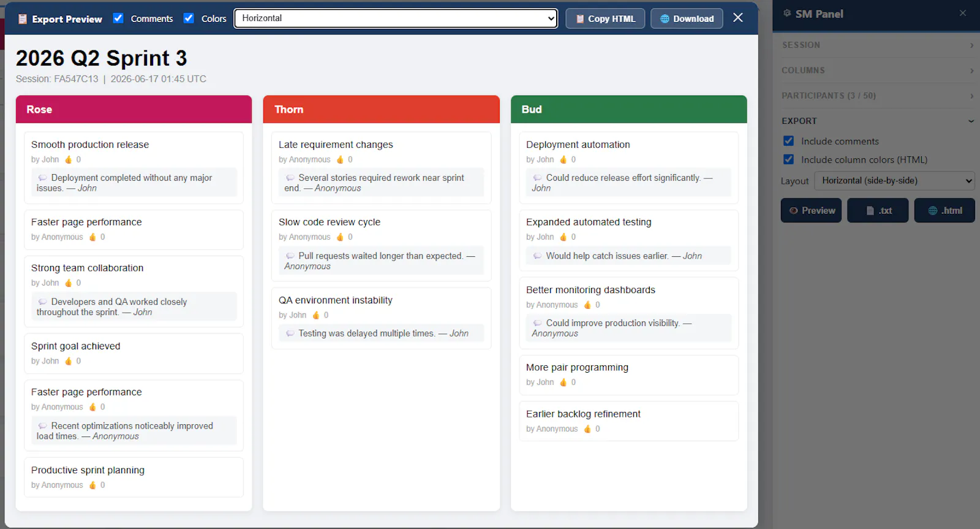Select the Strong team collaboration title
This screenshot has height=529, width=980.
tap(88, 268)
